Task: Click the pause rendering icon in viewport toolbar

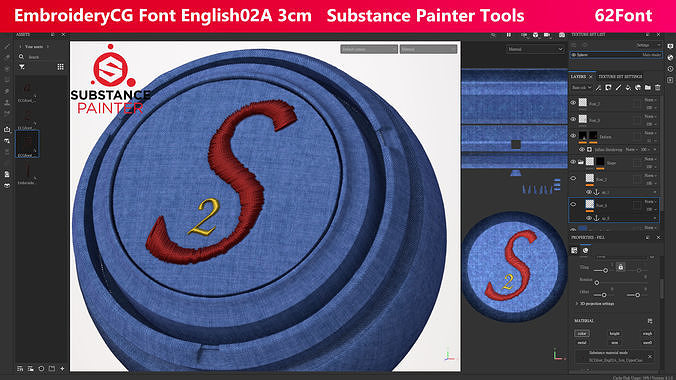Action: (x=509, y=35)
